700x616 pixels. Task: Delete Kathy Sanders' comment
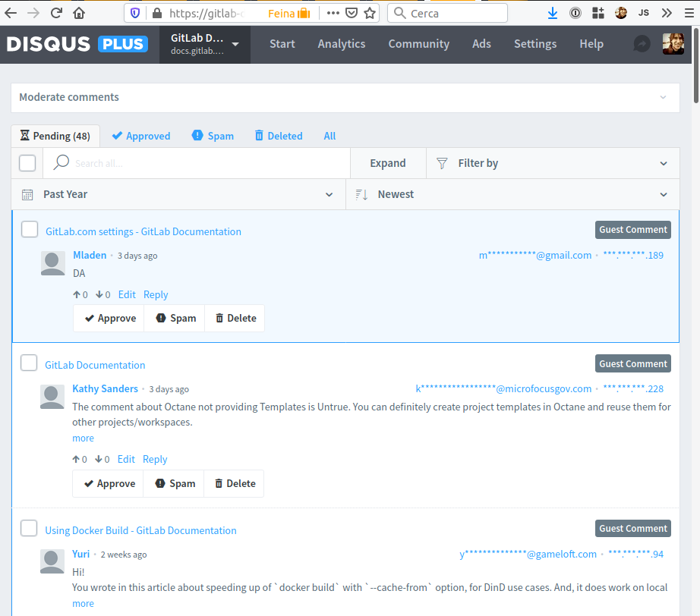click(x=234, y=483)
